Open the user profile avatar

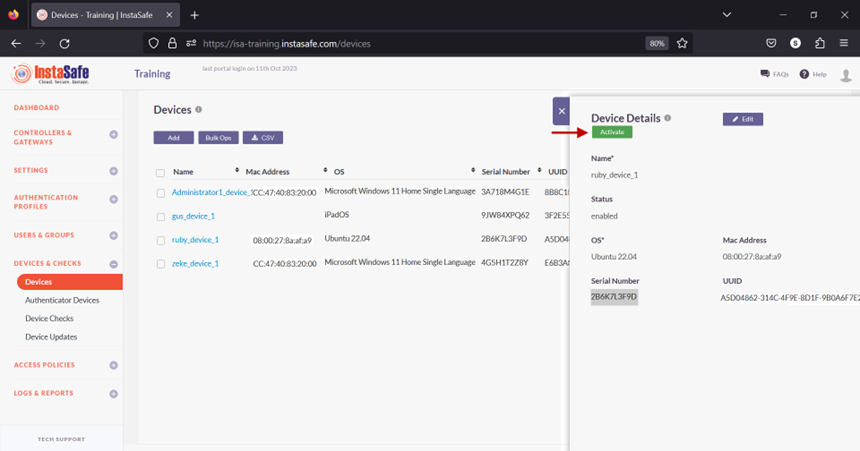[x=846, y=75]
